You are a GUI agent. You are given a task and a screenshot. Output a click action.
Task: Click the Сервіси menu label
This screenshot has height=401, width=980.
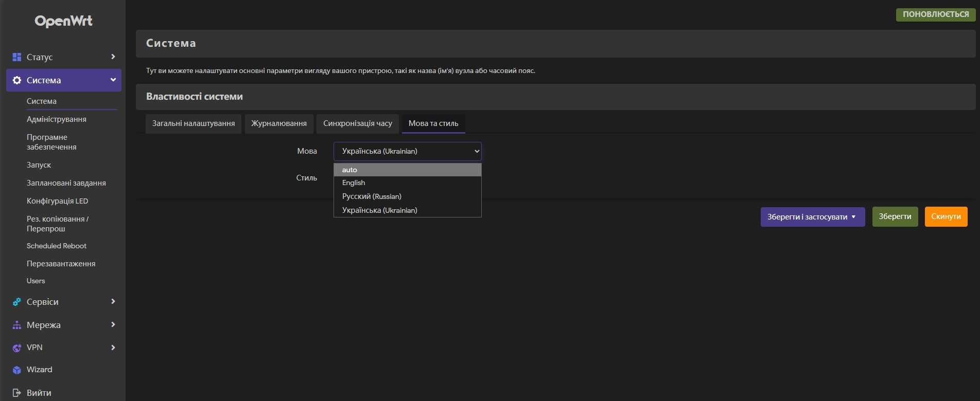pyautogui.click(x=43, y=302)
